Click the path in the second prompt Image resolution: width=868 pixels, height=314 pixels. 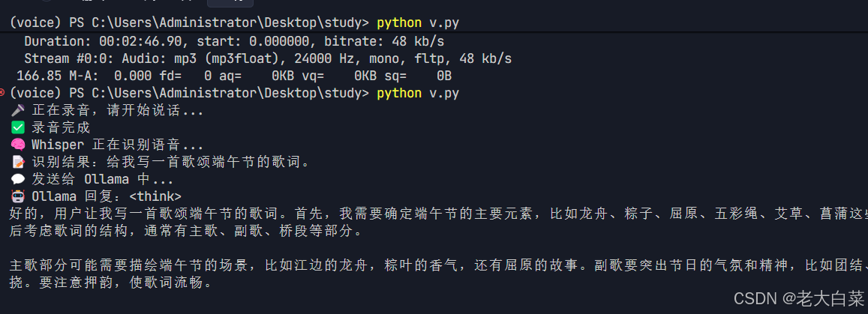point(230,93)
